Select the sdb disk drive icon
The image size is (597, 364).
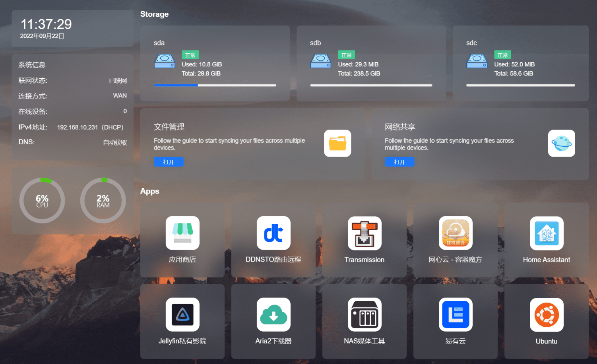(x=321, y=61)
